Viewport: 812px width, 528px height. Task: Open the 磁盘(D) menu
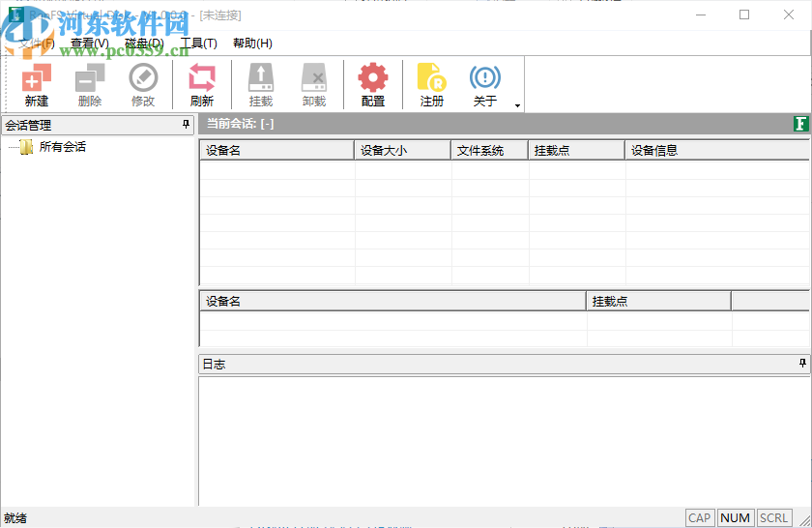pyautogui.click(x=144, y=43)
